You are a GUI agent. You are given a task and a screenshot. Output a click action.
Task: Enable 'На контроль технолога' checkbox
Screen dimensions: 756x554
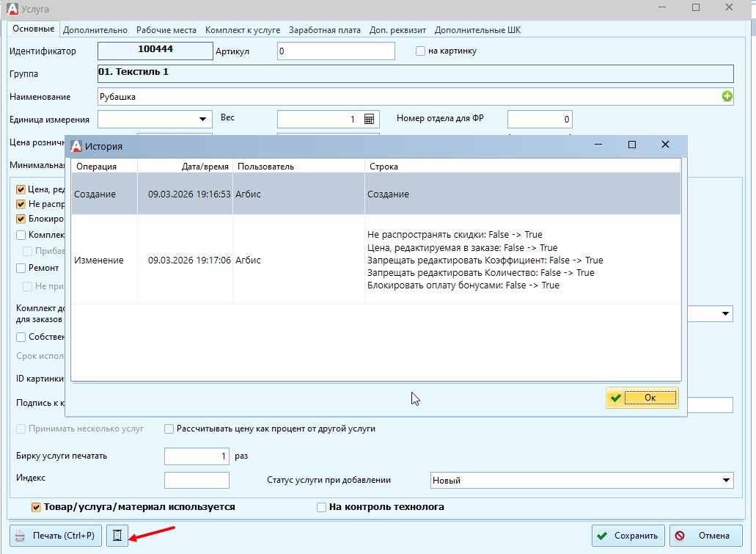tap(321, 507)
